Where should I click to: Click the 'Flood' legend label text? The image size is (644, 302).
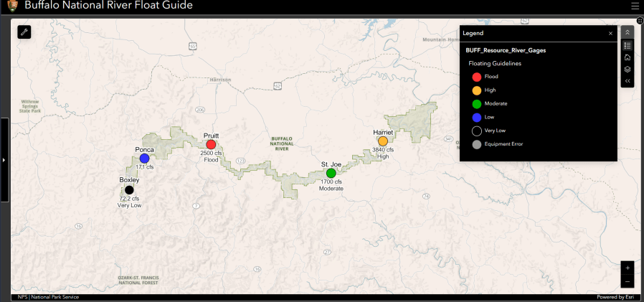click(x=491, y=77)
